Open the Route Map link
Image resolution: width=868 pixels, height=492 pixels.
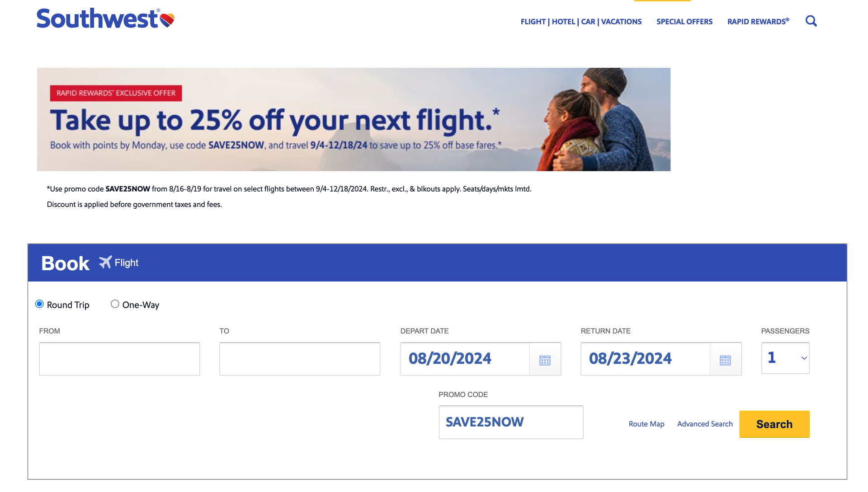coord(646,424)
